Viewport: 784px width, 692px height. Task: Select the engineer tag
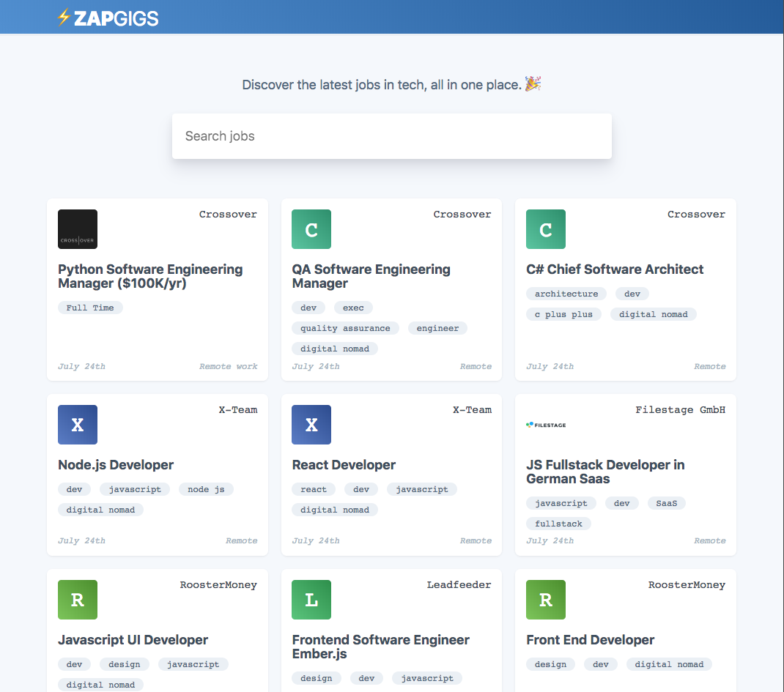pyautogui.click(x=437, y=328)
